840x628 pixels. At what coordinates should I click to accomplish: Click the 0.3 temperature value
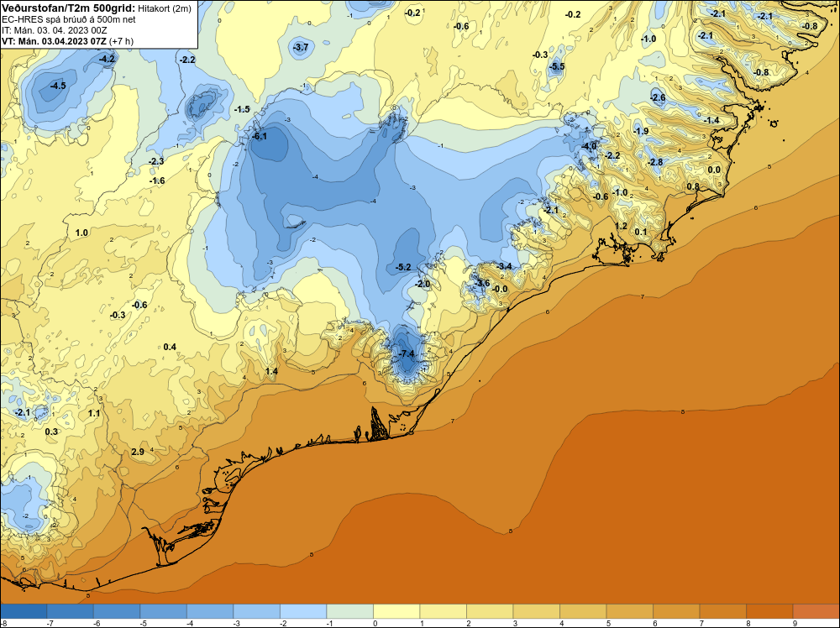click(x=51, y=432)
